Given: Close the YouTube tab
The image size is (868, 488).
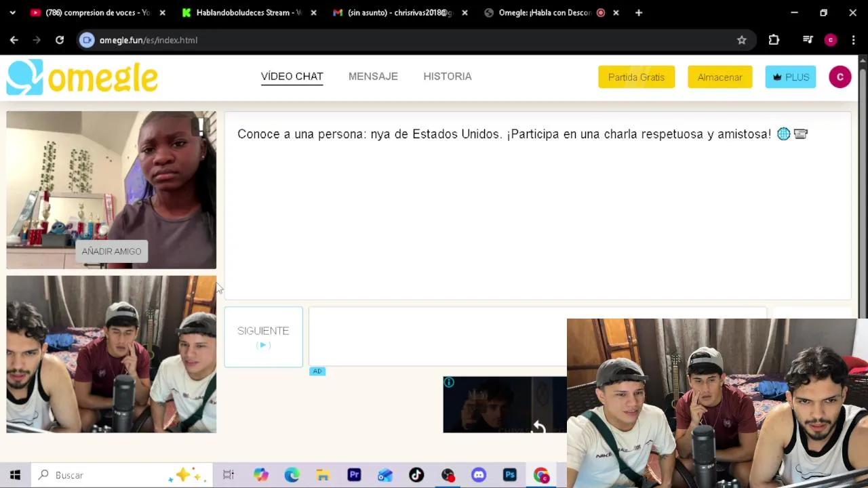Looking at the screenshot, I should click(162, 12).
